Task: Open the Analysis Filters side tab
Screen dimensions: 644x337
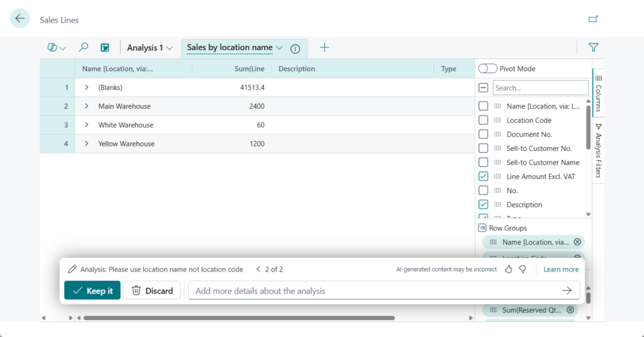Action: point(598,152)
